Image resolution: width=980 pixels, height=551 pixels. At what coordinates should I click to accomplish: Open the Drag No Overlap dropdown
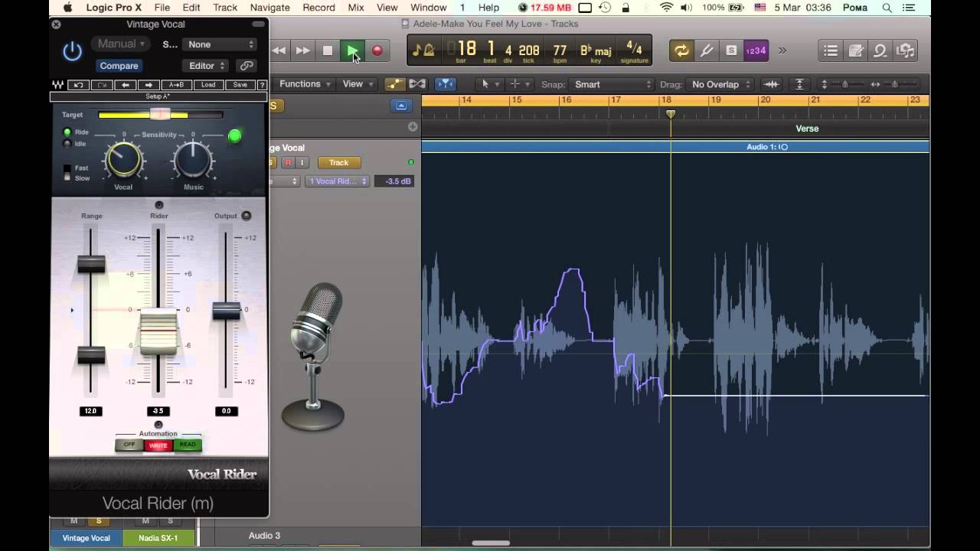point(720,84)
